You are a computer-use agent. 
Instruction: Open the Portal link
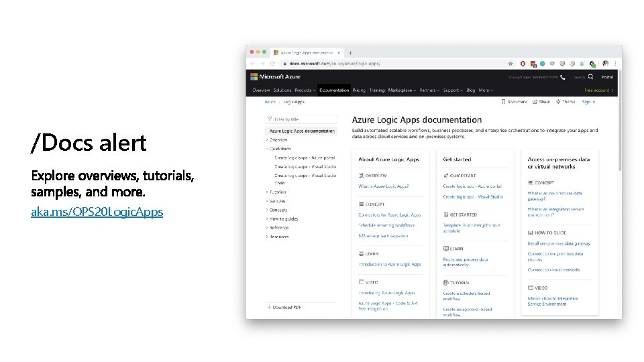[x=607, y=77]
